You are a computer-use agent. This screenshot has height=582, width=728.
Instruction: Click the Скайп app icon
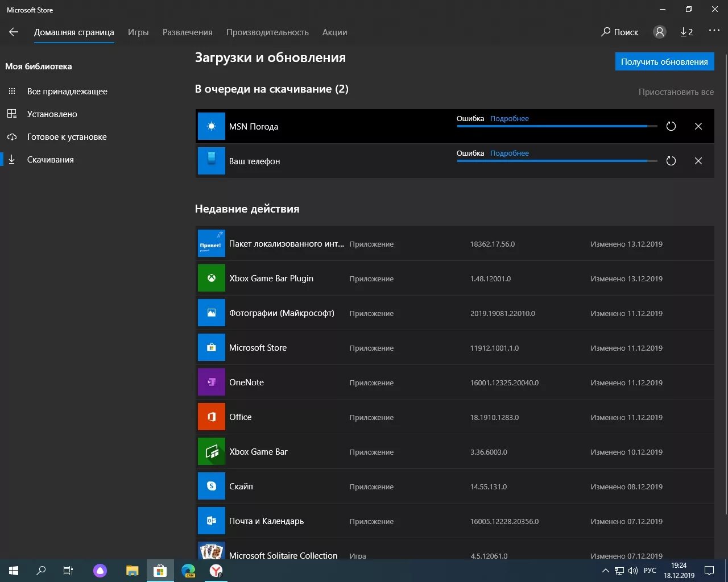(x=212, y=487)
